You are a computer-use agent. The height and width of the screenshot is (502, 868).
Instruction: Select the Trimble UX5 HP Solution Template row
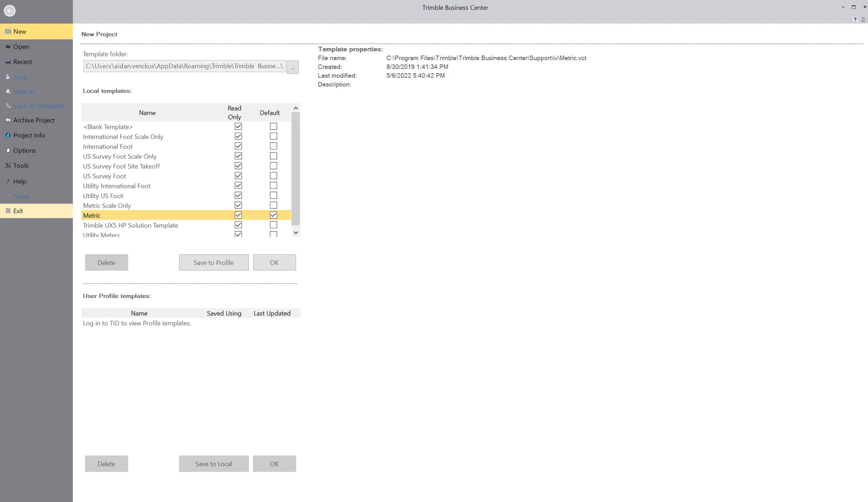point(186,225)
